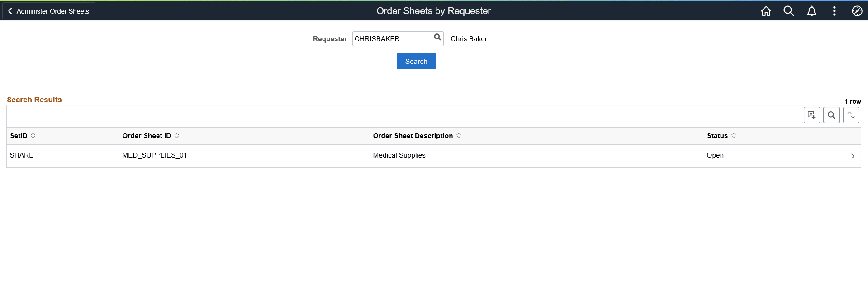Viewport: 868px width, 301px height.
Task: Open the Actions three-dot menu
Action: pos(835,11)
